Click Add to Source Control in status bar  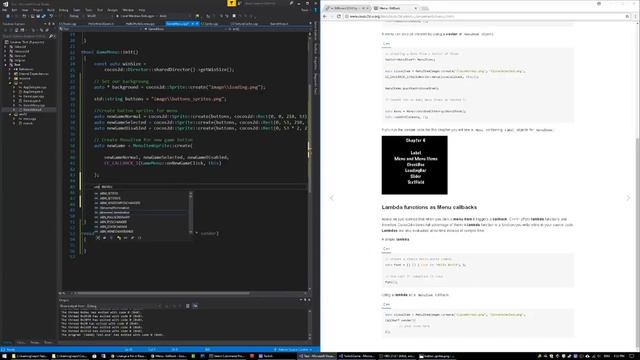294,350
